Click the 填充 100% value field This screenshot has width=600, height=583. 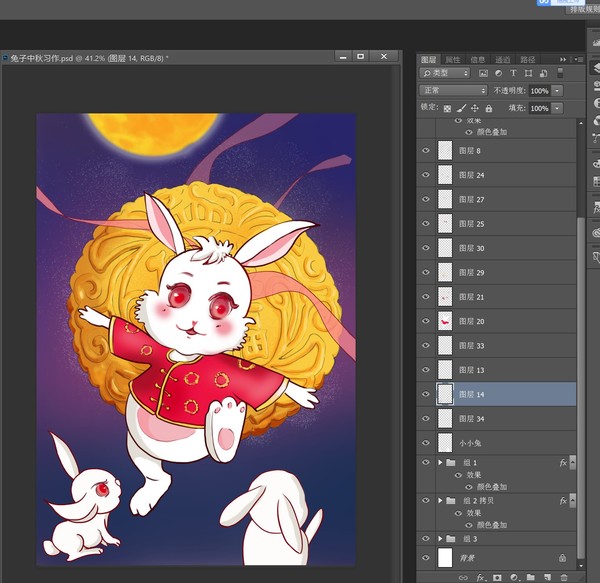pos(540,108)
